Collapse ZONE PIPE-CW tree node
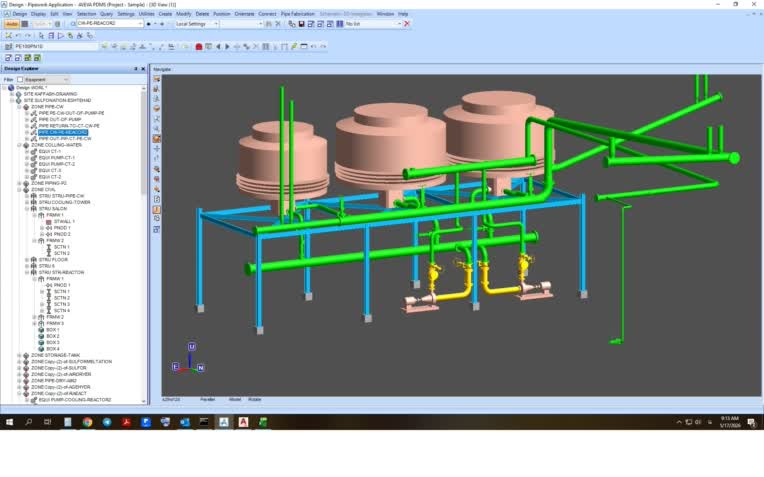The height and width of the screenshot is (477, 764). pyautogui.click(x=19, y=107)
